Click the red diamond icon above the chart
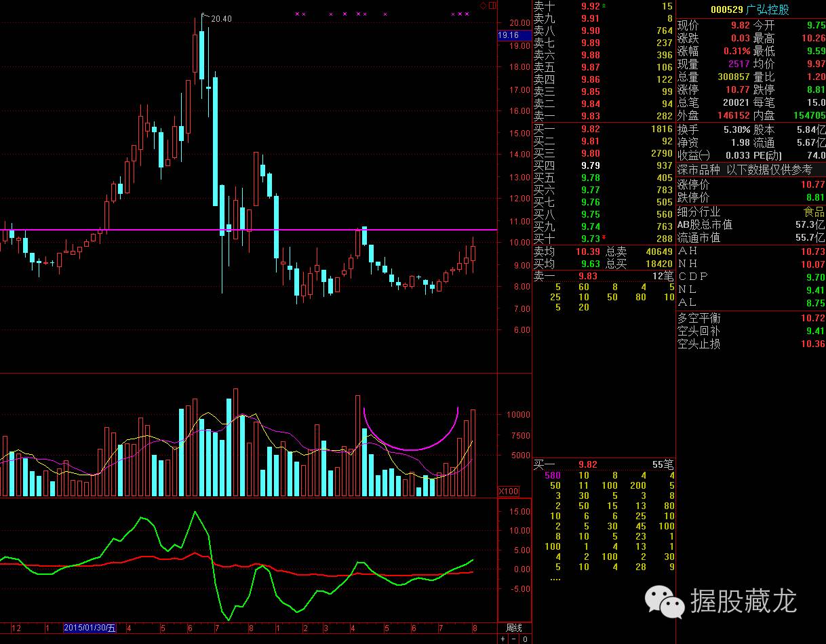826x644 pixels. 483,5
